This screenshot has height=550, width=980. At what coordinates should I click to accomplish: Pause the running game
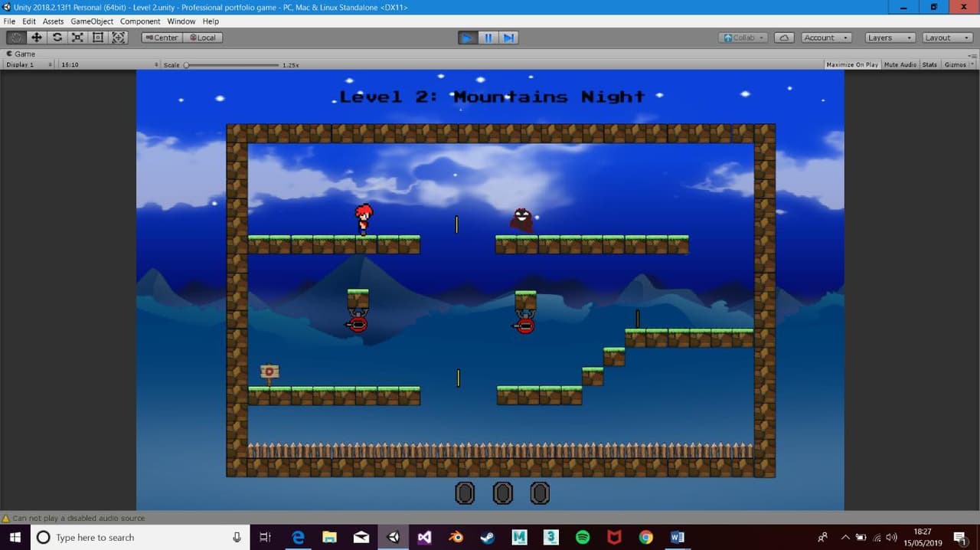(x=488, y=38)
